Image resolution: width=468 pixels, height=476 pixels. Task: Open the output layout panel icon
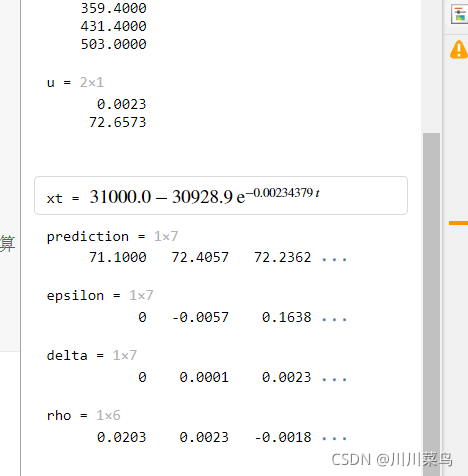460,14
